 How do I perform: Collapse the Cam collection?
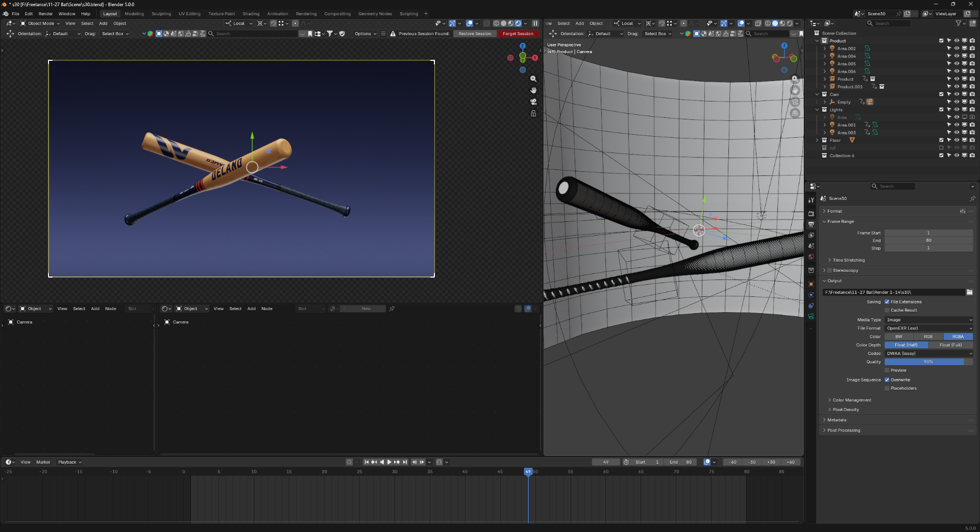[817, 94]
